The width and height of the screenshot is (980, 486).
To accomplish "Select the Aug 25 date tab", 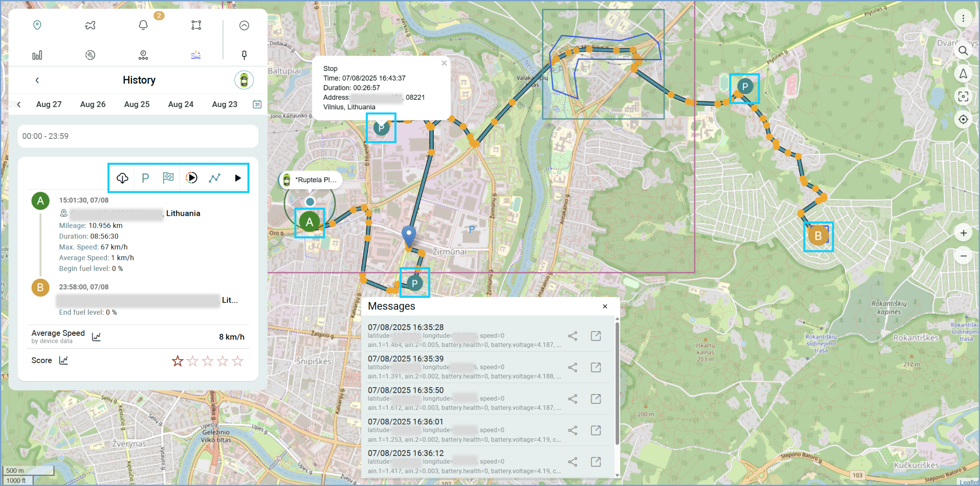I will (x=136, y=104).
